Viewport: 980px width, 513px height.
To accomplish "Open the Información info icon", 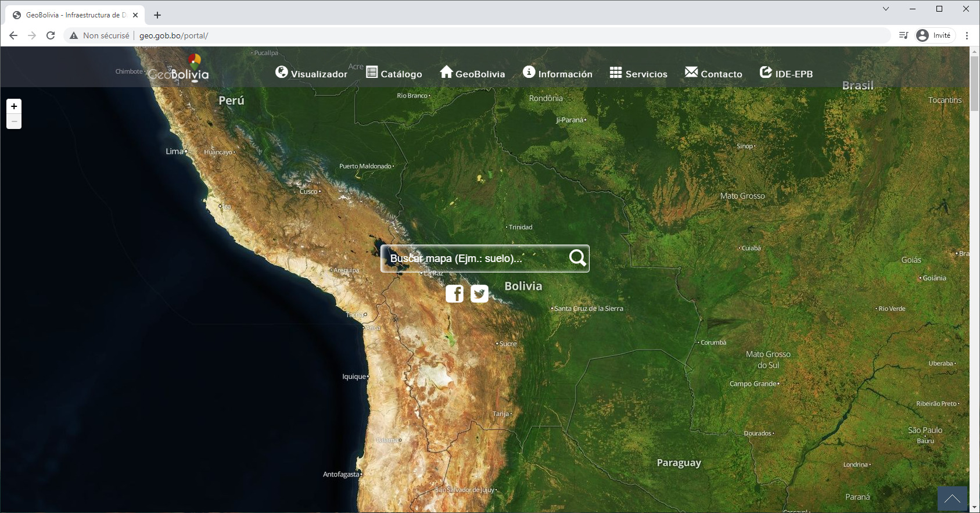I will tap(529, 71).
